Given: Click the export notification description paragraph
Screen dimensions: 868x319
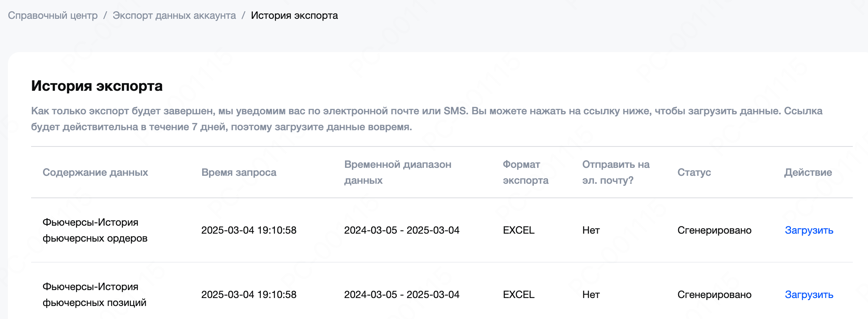Looking at the screenshot, I should click(x=427, y=119).
